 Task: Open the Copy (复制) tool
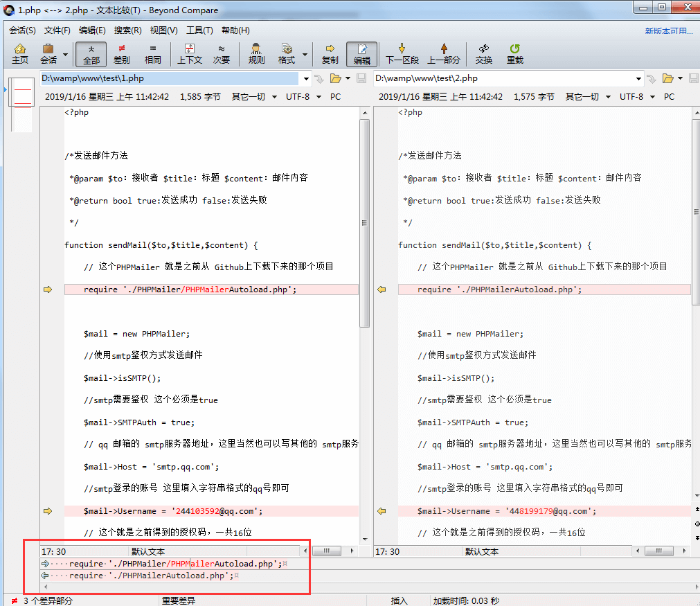click(x=330, y=54)
